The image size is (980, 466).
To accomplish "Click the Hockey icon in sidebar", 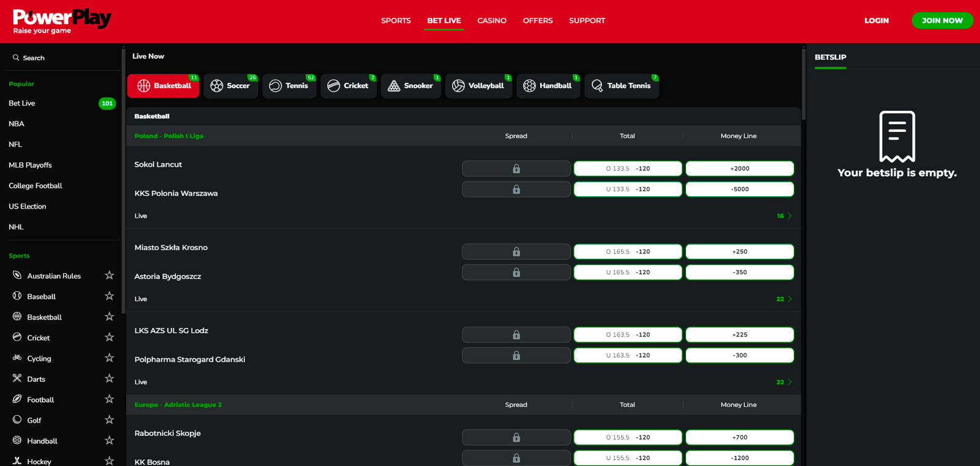I will click(x=17, y=461).
